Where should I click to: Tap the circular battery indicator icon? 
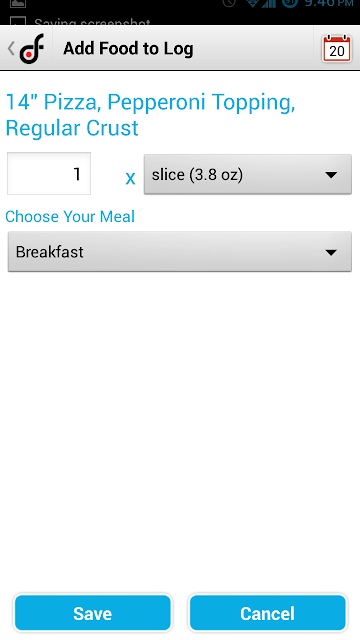tap(290, 3)
